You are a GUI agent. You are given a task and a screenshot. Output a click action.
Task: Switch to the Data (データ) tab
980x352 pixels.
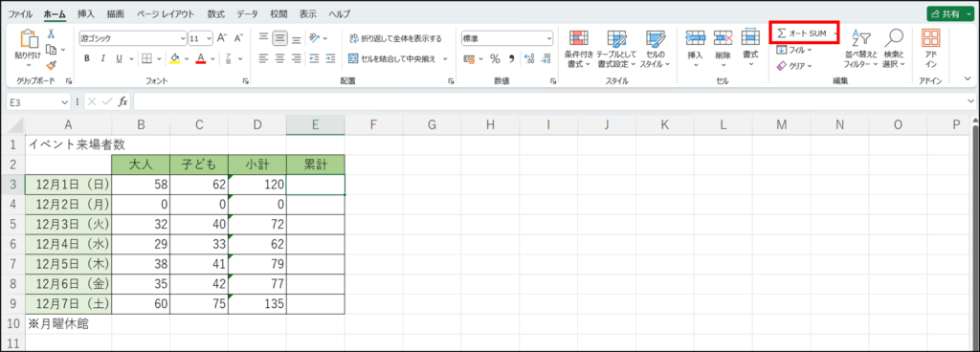247,13
